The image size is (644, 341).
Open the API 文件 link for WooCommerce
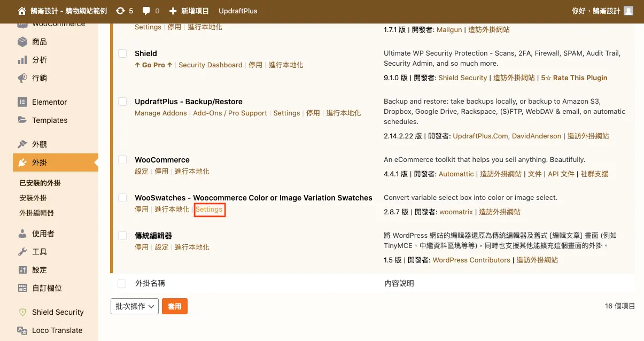point(561,174)
